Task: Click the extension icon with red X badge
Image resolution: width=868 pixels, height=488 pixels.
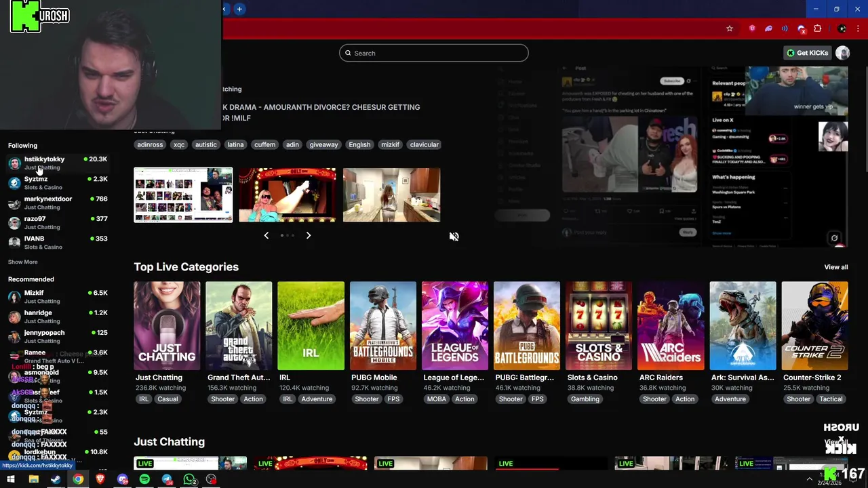Action: coord(802,28)
